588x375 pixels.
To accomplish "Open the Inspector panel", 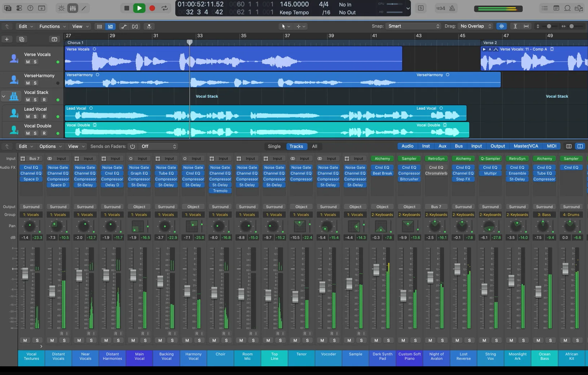I will 19,8.
